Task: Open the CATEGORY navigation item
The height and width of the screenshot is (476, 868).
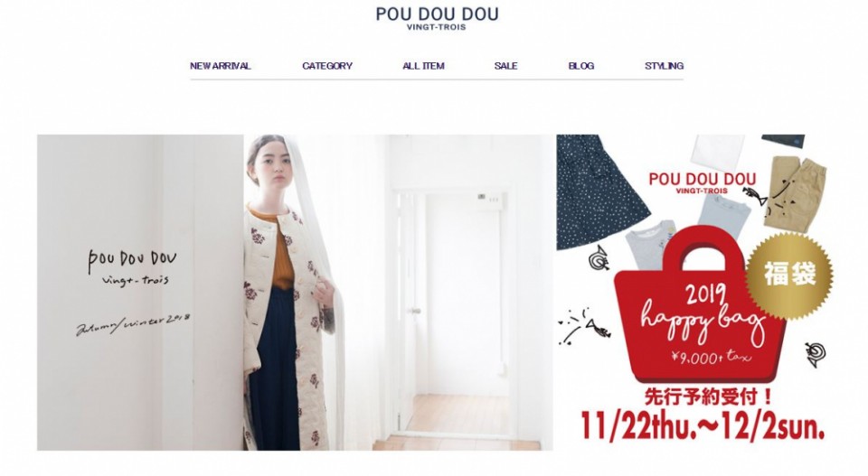Action: 327,66
